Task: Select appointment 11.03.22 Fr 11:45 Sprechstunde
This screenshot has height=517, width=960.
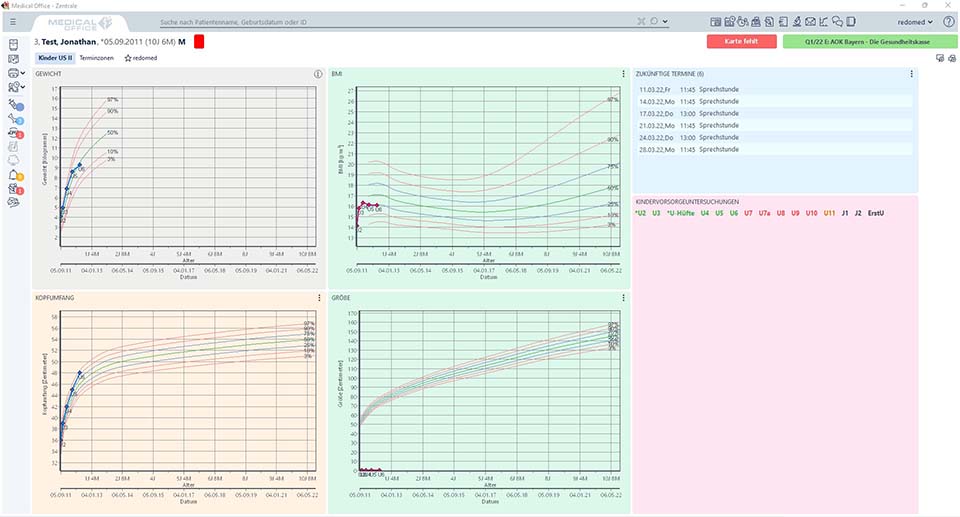Action: (774, 89)
